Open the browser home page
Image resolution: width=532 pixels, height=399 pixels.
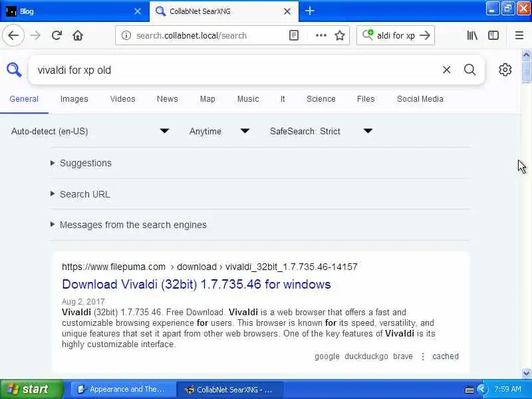78,35
